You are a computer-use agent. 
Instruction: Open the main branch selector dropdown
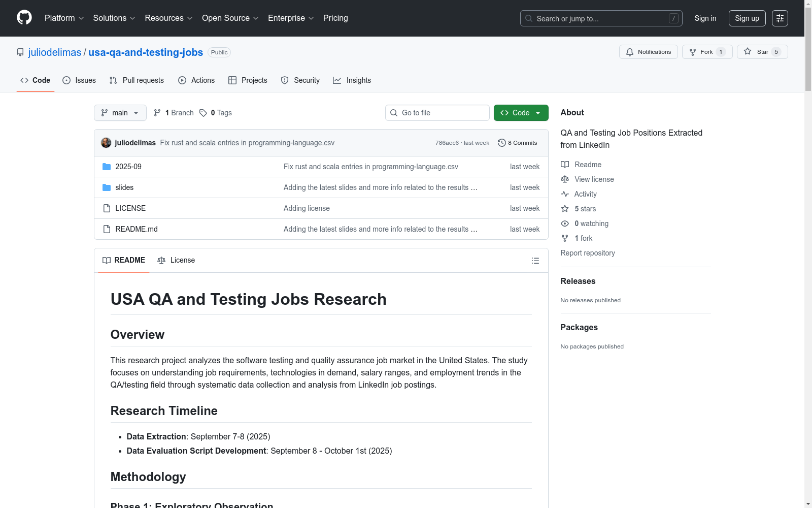(120, 113)
